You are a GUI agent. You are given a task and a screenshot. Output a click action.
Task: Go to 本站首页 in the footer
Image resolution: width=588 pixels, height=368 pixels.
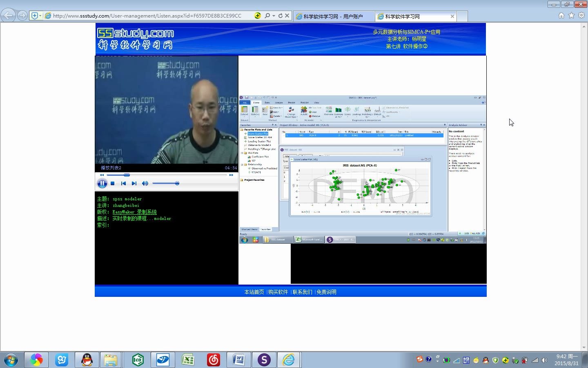click(x=254, y=292)
